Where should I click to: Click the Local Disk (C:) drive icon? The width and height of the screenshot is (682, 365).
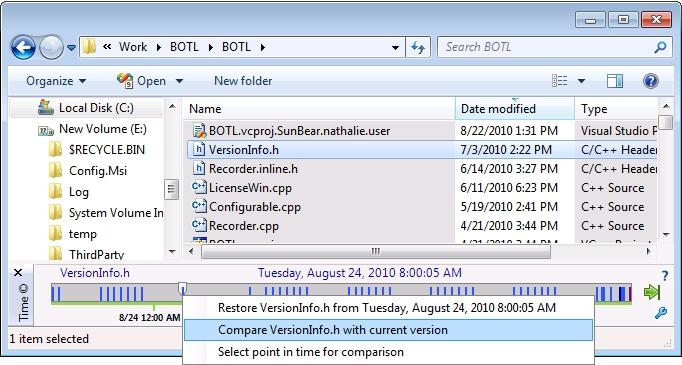pos(46,107)
